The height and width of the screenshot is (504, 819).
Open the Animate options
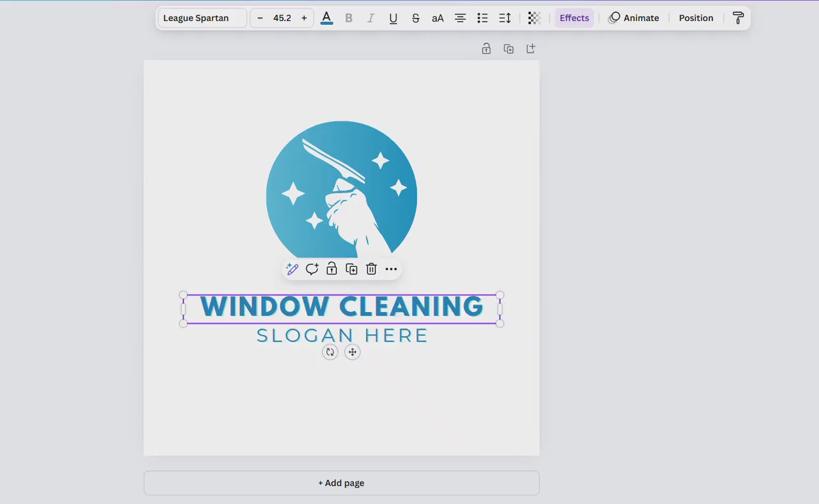tap(633, 18)
